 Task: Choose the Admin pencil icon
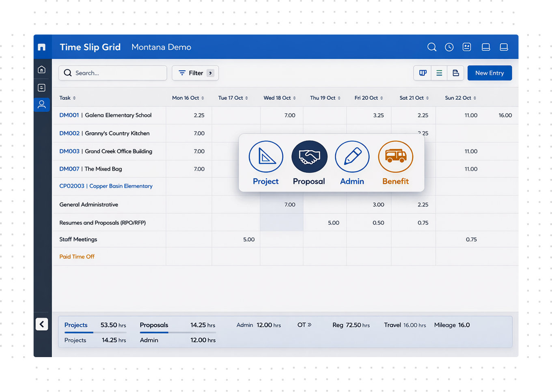click(x=352, y=156)
